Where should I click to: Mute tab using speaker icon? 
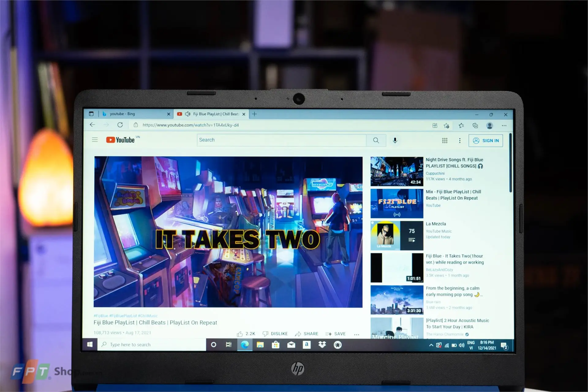click(188, 114)
